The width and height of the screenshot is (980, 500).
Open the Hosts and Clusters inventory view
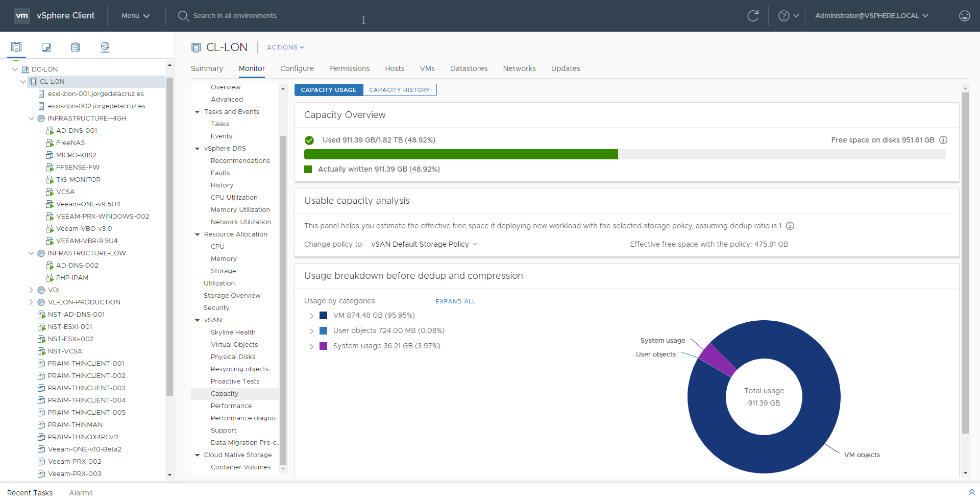click(x=16, y=47)
